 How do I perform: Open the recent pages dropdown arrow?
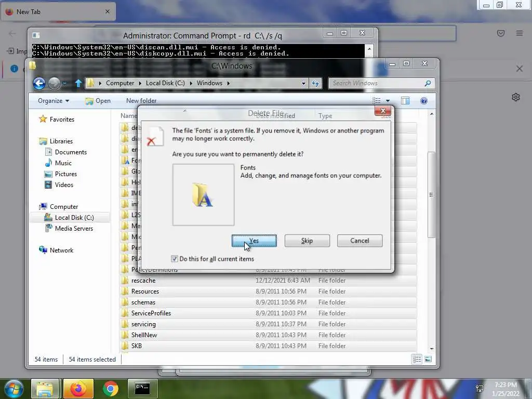tap(64, 84)
